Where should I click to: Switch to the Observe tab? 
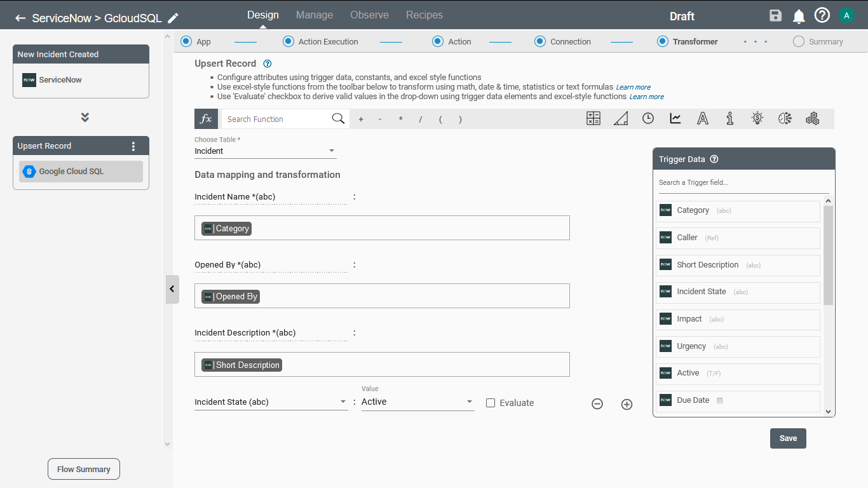pyautogui.click(x=370, y=15)
